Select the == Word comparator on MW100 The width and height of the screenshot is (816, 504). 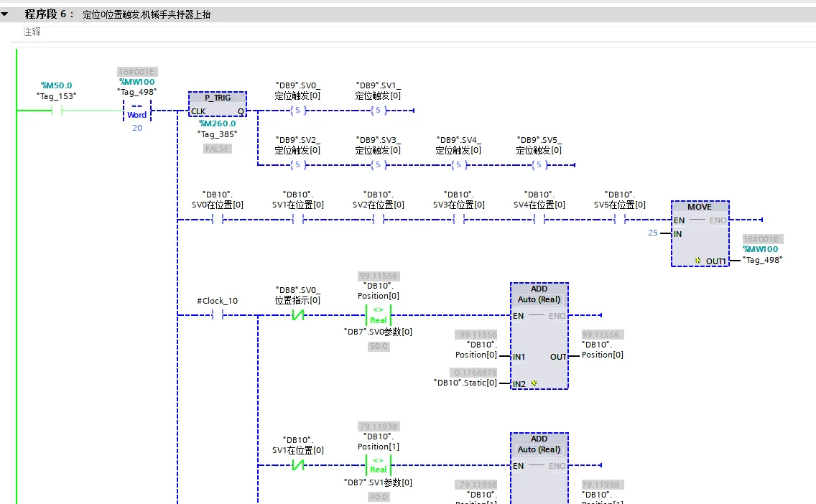(x=137, y=111)
